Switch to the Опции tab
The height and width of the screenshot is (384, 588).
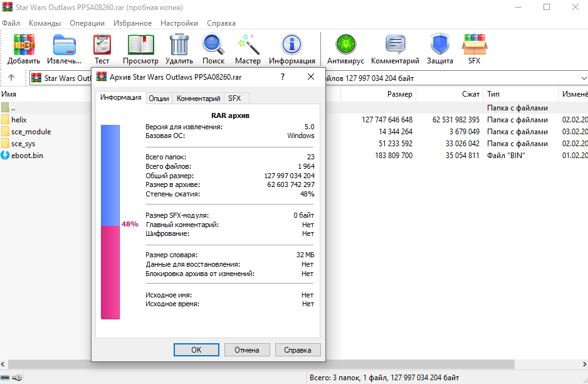[x=159, y=99]
